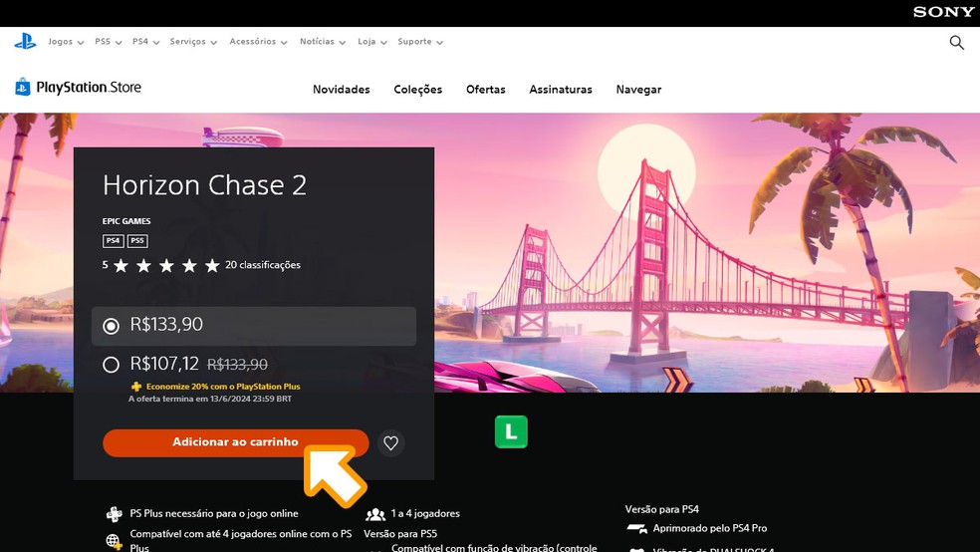Click the PlayStation Store bag icon
Viewport: 980px width, 552px height.
point(23,87)
